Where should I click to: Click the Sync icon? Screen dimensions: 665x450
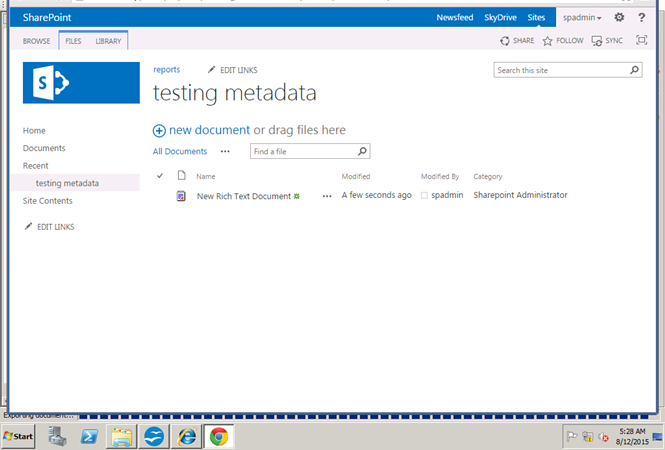click(x=597, y=41)
